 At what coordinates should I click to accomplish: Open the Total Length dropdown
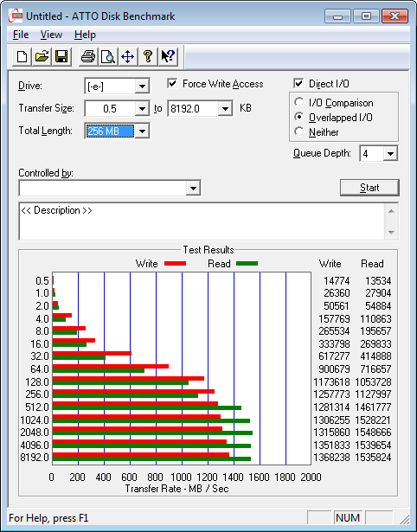tap(142, 131)
